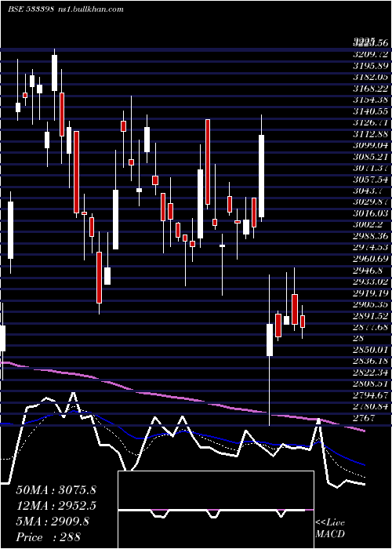The width and height of the screenshot is (392, 549).
Task: Click the <<Live MACD label
Action: [330, 528]
